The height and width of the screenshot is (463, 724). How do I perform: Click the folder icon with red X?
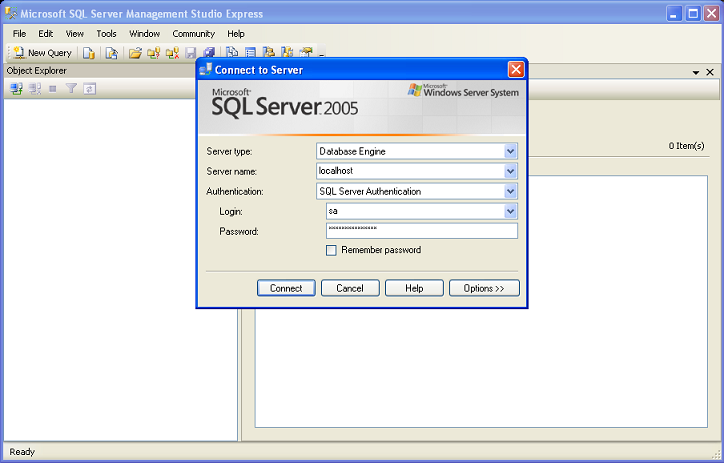click(x=172, y=53)
